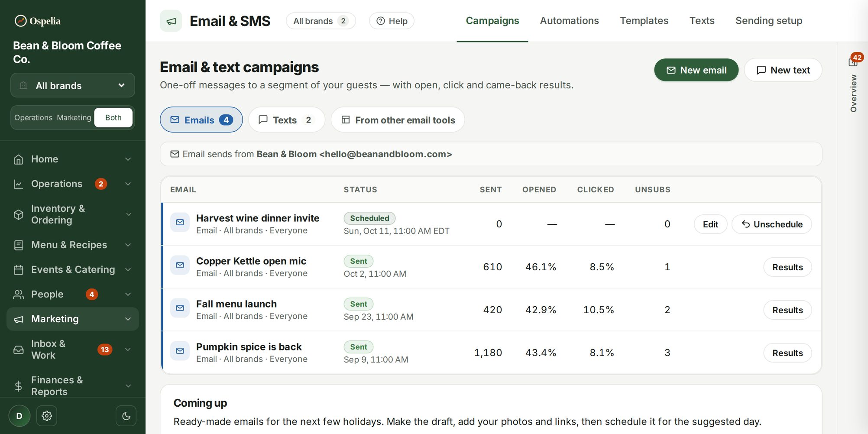This screenshot has height=434, width=868.
Task: Open the All brands sidebar dropdown
Action: (x=73, y=85)
